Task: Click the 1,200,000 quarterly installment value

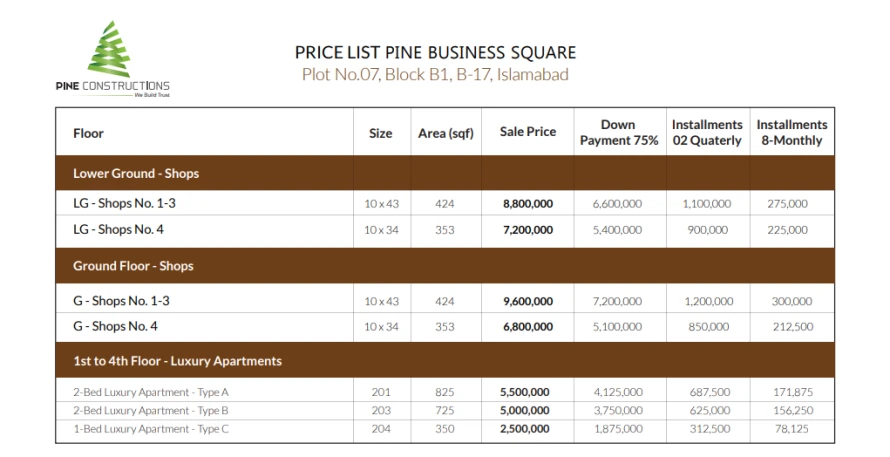Action: point(706,301)
